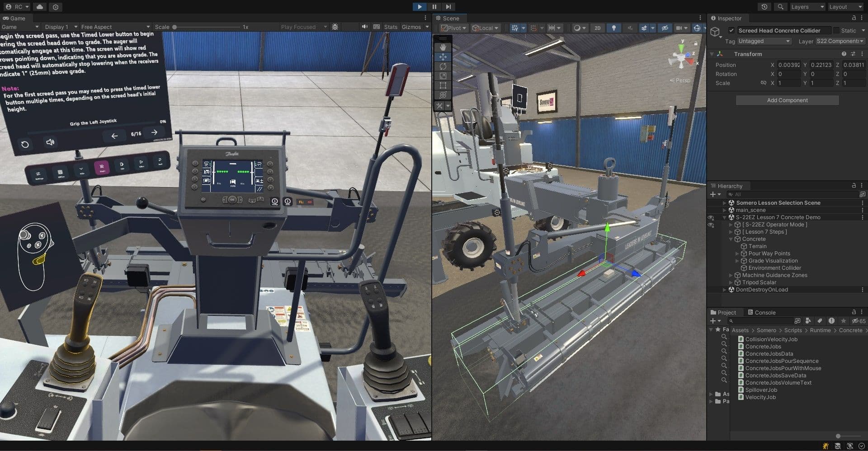
Task: Open the Tag dropdown showing Untagged
Action: [x=764, y=41]
